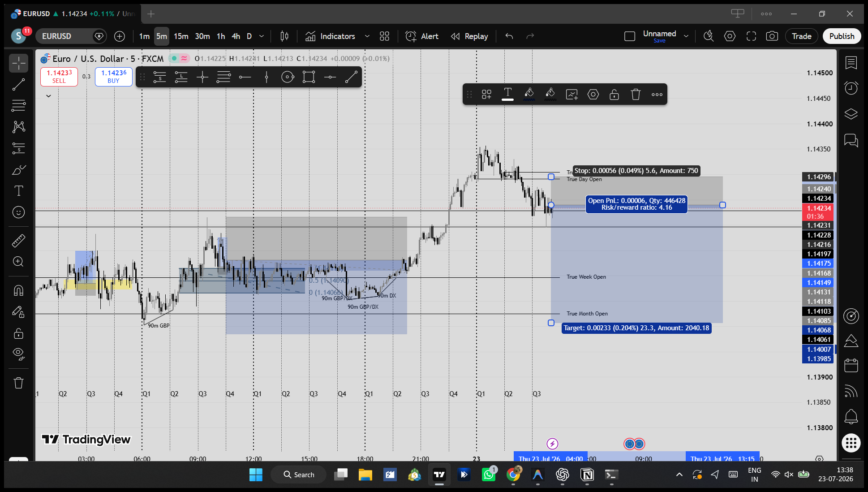Image resolution: width=868 pixels, height=492 pixels.
Task: Open the economic calendar panel
Action: click(x=851, y=366)
